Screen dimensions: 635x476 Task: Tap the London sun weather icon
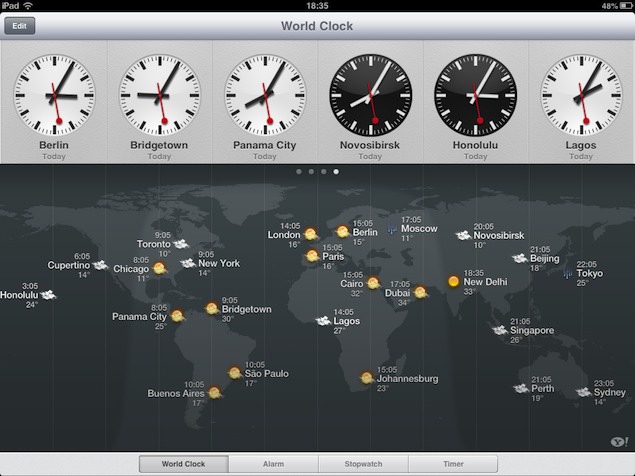(311, 234)
